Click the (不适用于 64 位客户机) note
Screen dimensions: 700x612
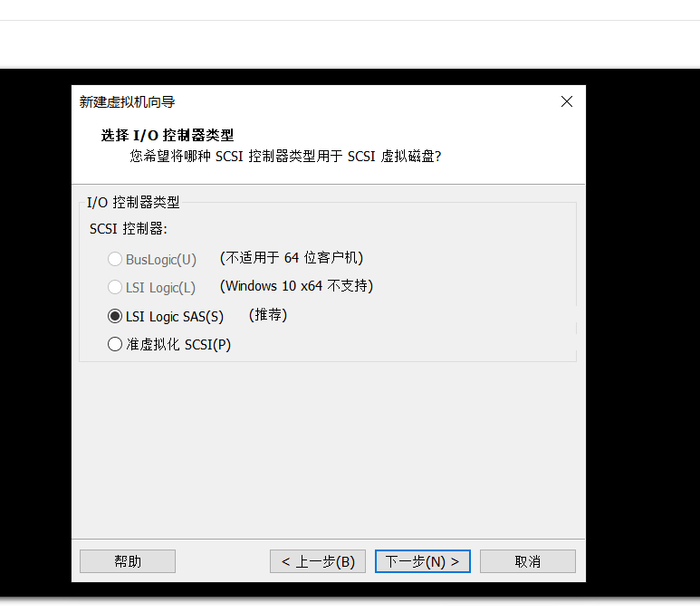pos(292,258)
